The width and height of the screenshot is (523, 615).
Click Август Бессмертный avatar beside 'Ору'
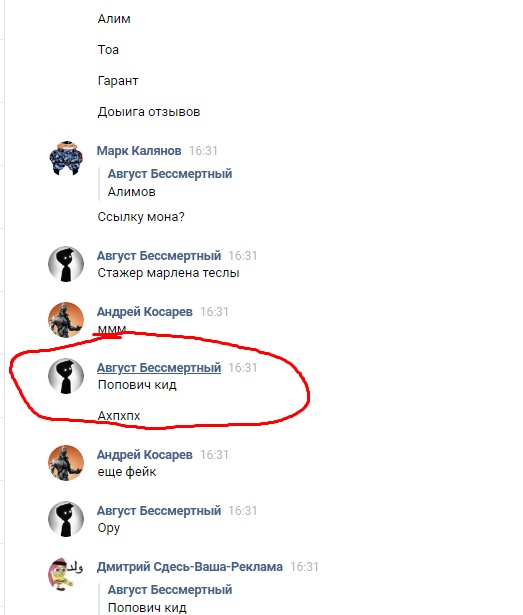coord(66,519)
